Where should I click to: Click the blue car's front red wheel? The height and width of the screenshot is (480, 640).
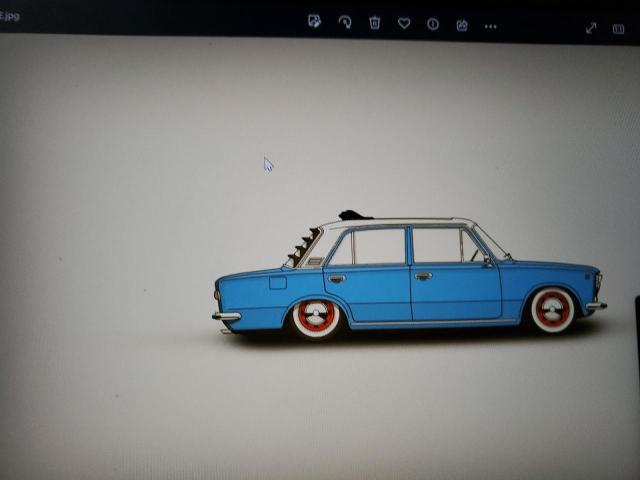coord(552,309)
